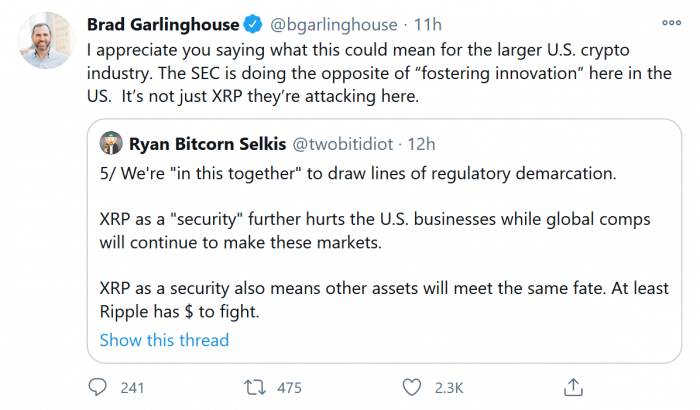Viewport: 700px width, 410px height.
Task: Click the 241 replies count
Action: (133, 385)
